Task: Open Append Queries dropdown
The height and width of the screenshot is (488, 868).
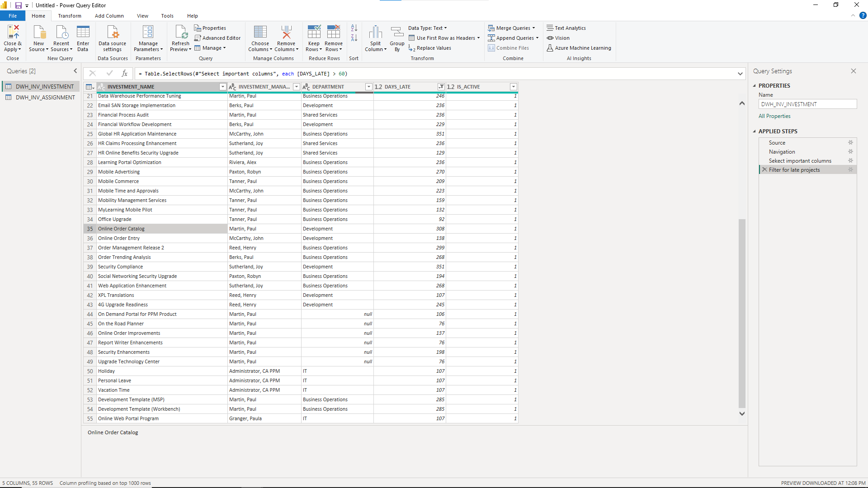Action: (513, 38)
